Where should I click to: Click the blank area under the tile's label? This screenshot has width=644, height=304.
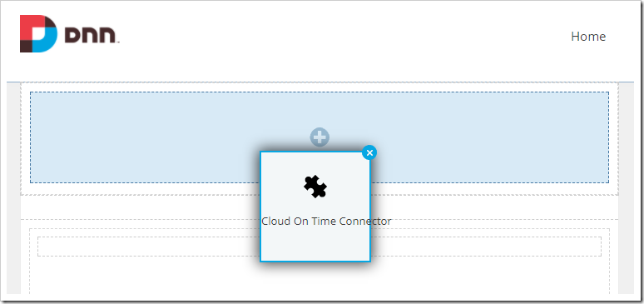[x=315, y=243]
